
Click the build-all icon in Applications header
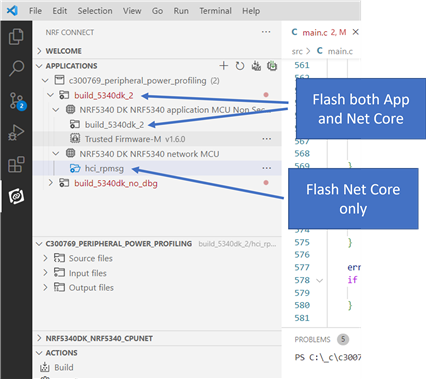pyautogui.click(x=256, y=66)
